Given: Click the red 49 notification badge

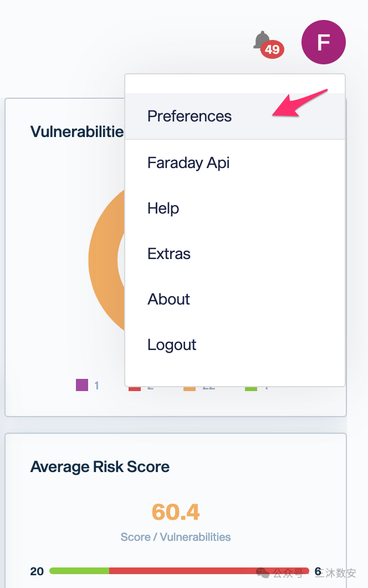Looking at the screenshot, I should [x=272, y=49].
